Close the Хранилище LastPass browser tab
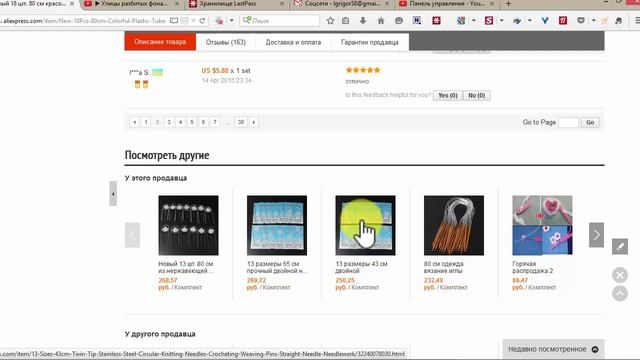 coord(282,4)
